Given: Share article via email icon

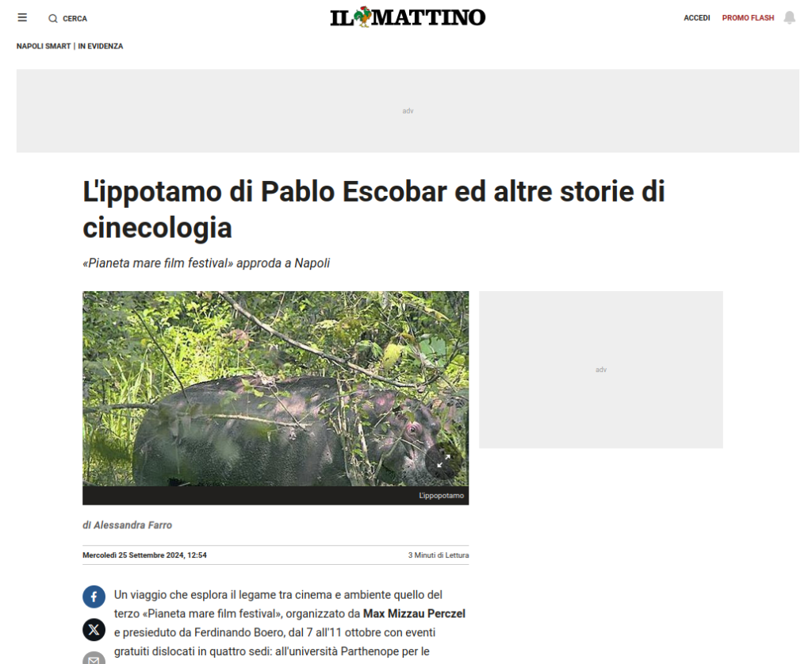Looking at the screenshot, I should pyautogui.click(x=94, y=658).
